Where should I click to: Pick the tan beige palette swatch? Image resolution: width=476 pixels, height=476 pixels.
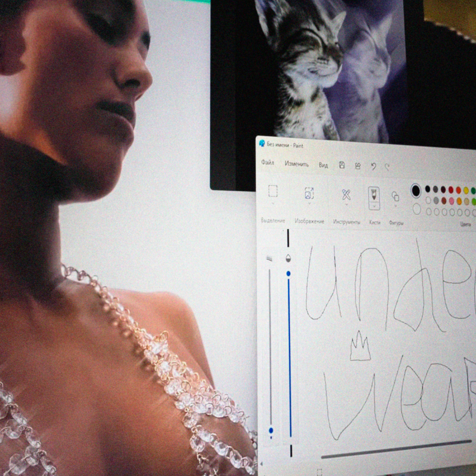click(x=467, y=201)
